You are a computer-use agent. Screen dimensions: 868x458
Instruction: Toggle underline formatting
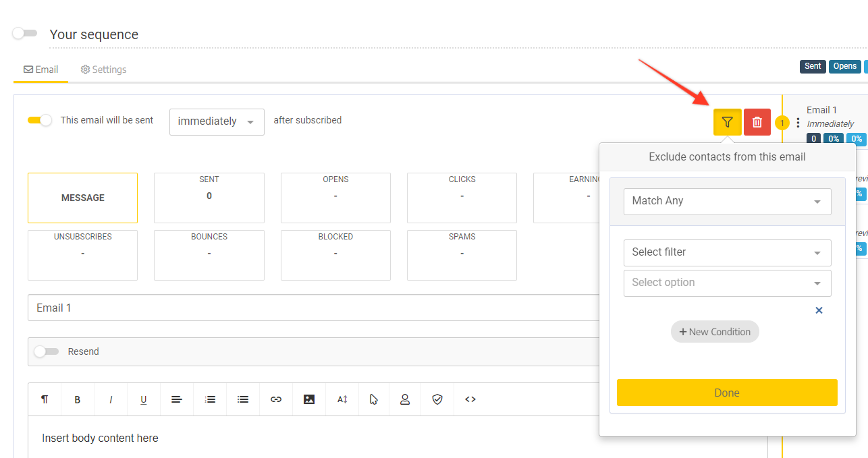(144, 399)
